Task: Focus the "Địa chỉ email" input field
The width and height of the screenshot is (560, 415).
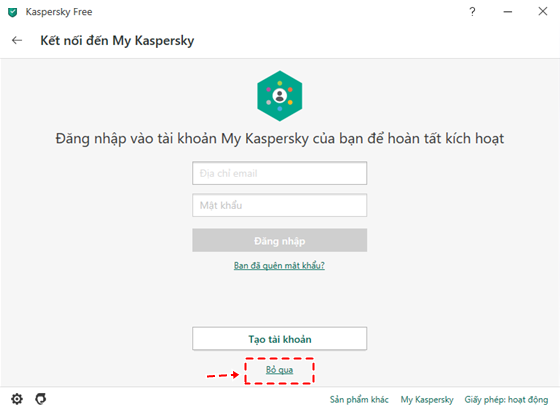Action: click(x=280, y=173)
